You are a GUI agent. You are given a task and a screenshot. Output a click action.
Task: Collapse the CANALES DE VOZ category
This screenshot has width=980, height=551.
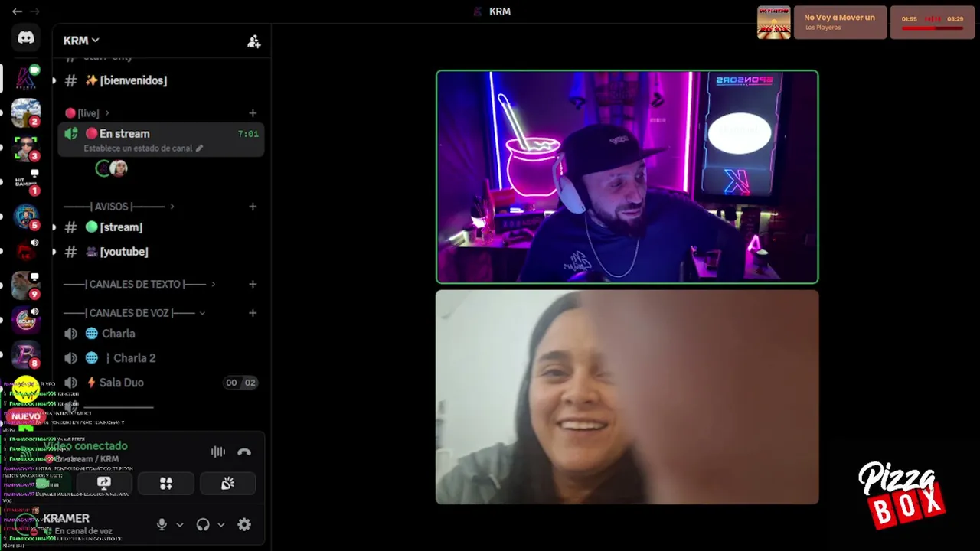[134, 313]
